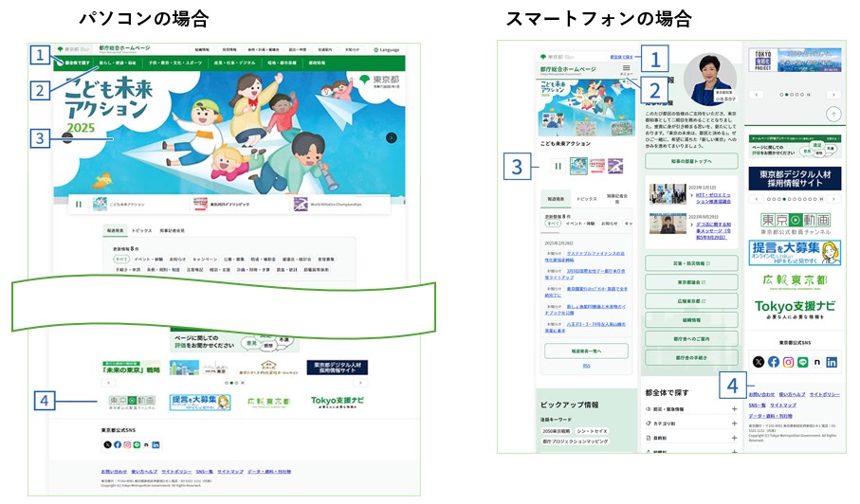
Task: Expand カテゴリ別 row plus sign
Action: [734, 423]
